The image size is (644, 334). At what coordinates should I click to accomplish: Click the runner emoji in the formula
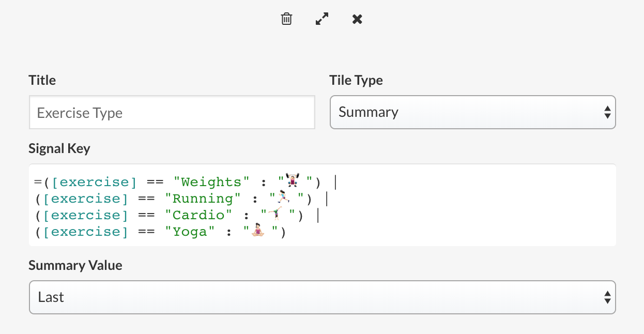pos(284,198)
